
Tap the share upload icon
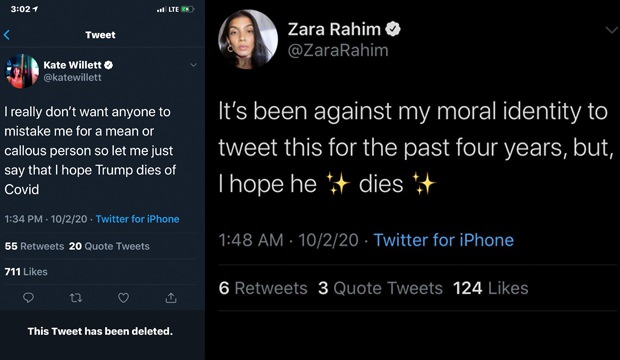[171, 297]
